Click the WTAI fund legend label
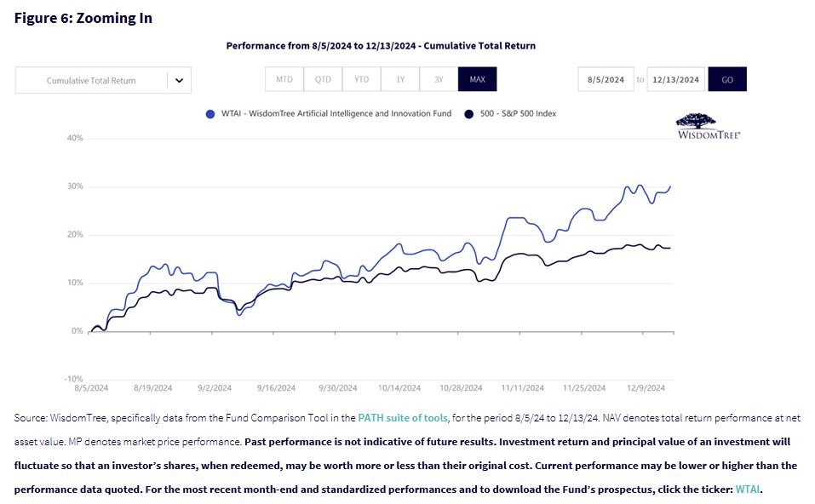Viewport: 815px width, 504px height. 336,113
